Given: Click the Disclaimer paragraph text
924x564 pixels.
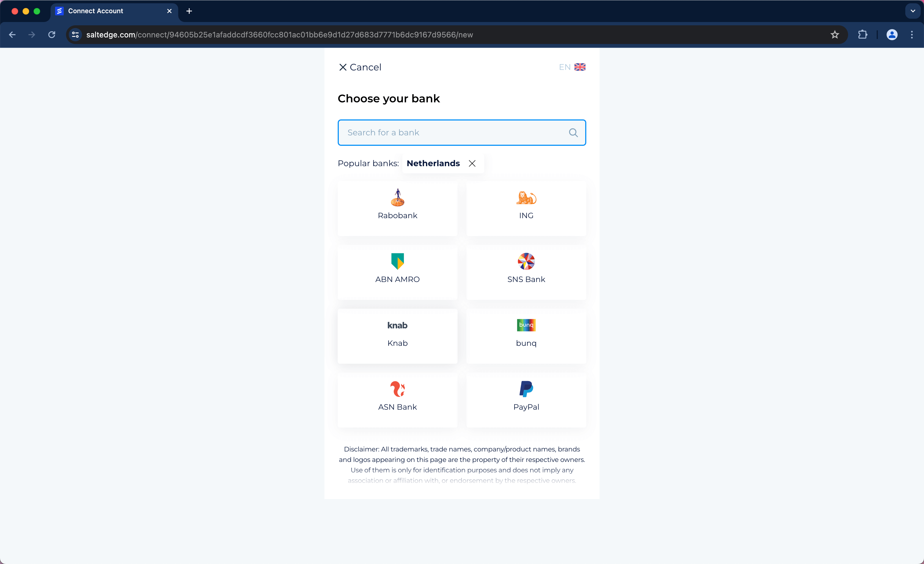Looking at the screenshot, I should (462, 465).
